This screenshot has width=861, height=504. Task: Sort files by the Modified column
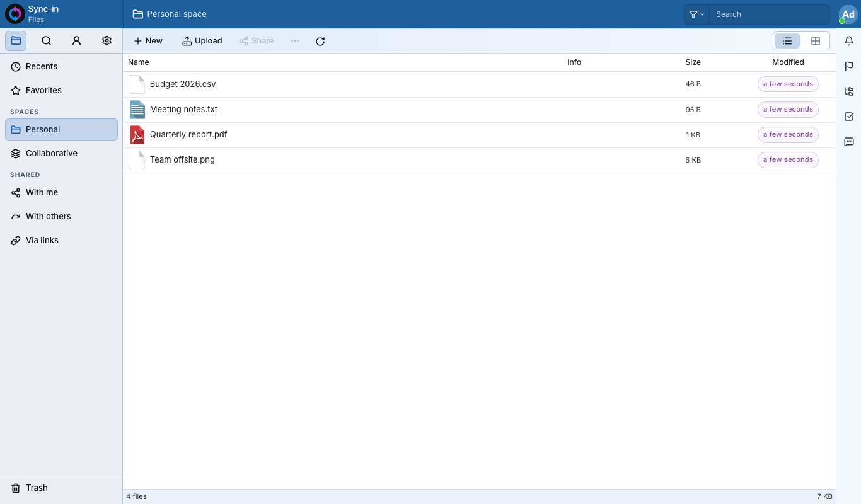(x=788, y=62)
